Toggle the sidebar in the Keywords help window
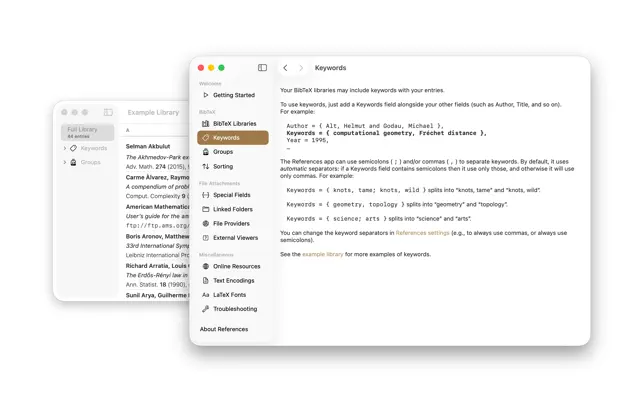Screen dimensions: 643x402 pos(262,68)
